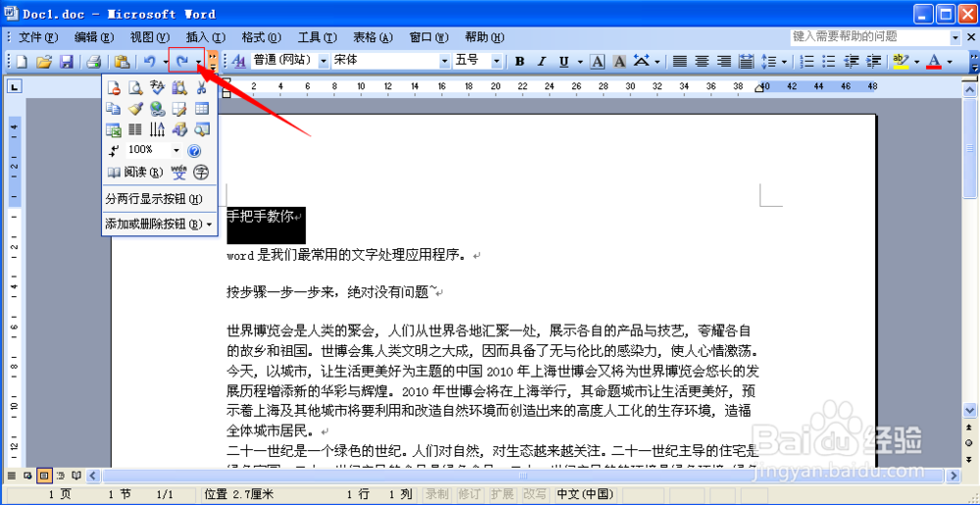Viewport: 980px width, 505px height.
Task: Set the selected paragraph to centered
Action: (702, 61)
